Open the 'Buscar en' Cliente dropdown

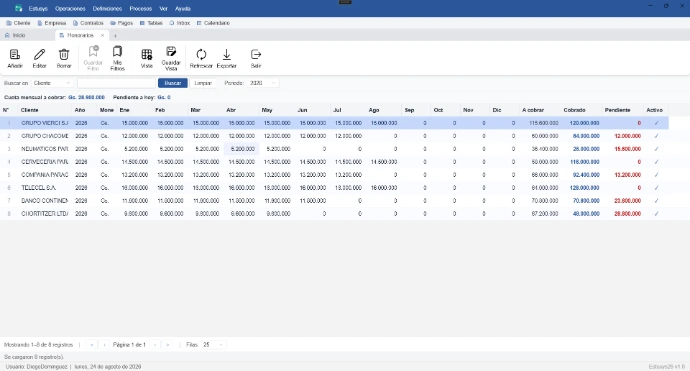pos(52,83)
